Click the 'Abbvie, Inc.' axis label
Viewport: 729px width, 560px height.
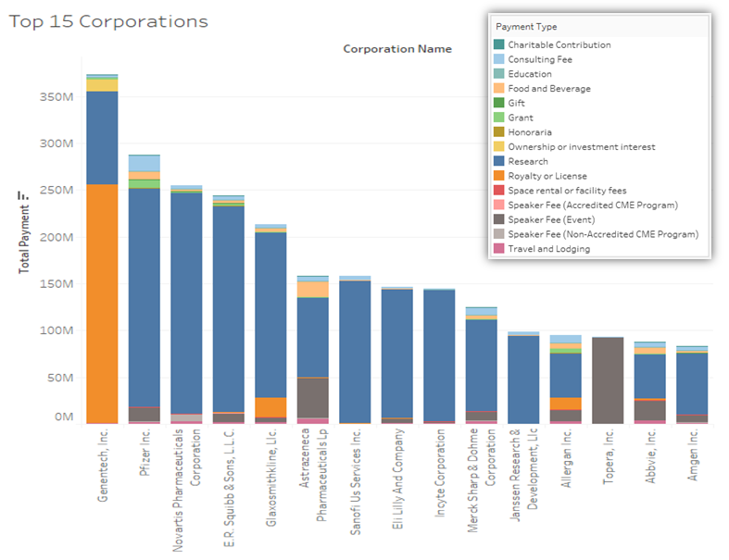click(x=650, y=456)
